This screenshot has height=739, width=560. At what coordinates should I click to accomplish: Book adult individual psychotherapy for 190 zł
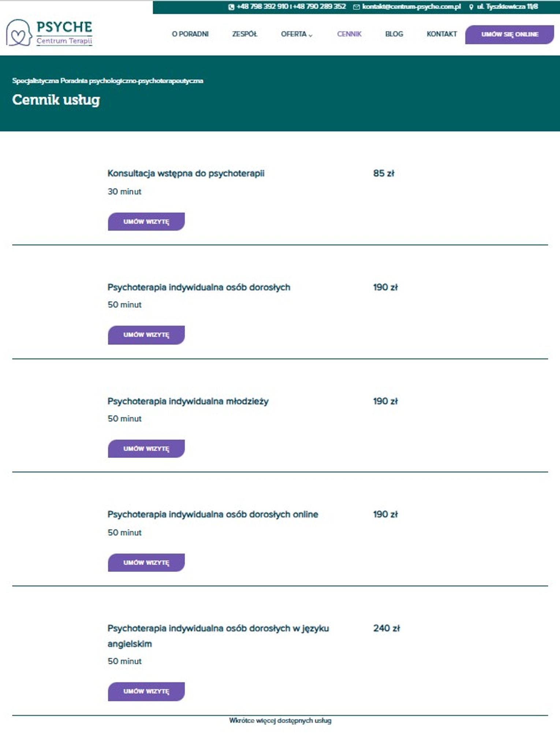pyautogui.click(x=146, y=335)
